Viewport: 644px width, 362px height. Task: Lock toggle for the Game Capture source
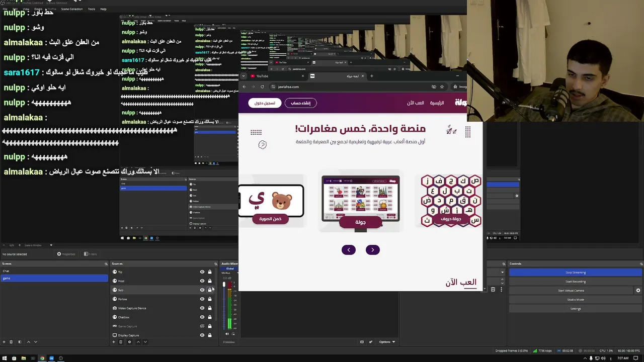pyautogui.click(x=210, y=326)
